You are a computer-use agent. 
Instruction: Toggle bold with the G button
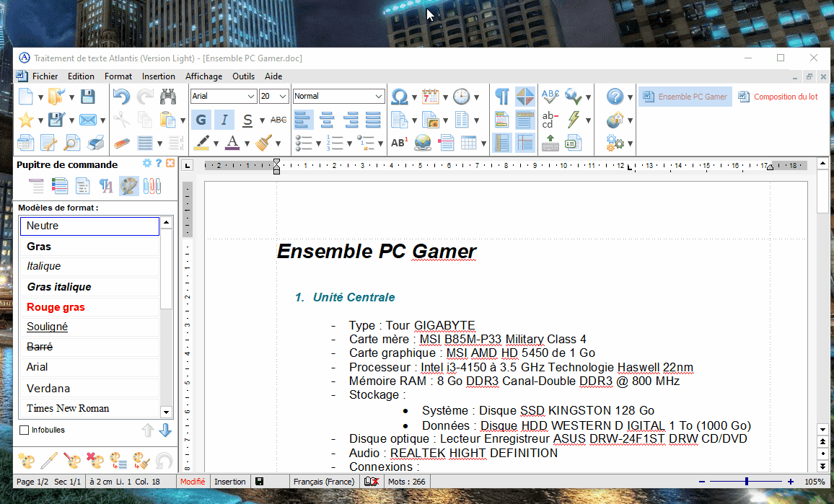tap(201, 120)
